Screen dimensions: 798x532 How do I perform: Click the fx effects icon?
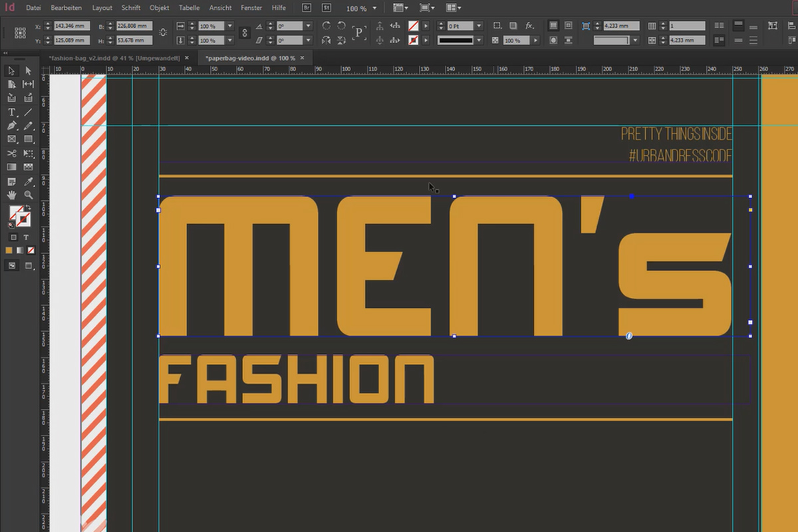[529, 25]
